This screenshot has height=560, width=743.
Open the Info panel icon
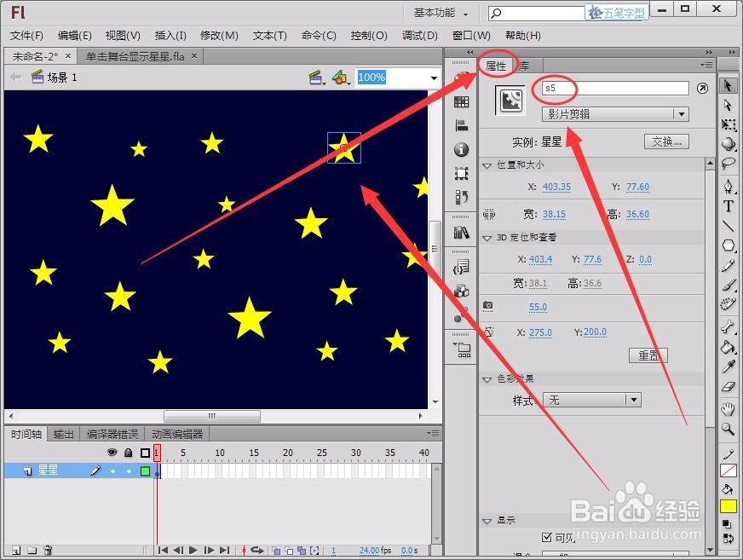pos(461,150)
